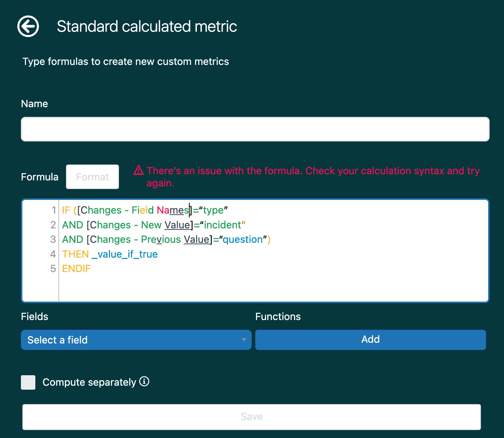Click the Format button

pos(92,177)
